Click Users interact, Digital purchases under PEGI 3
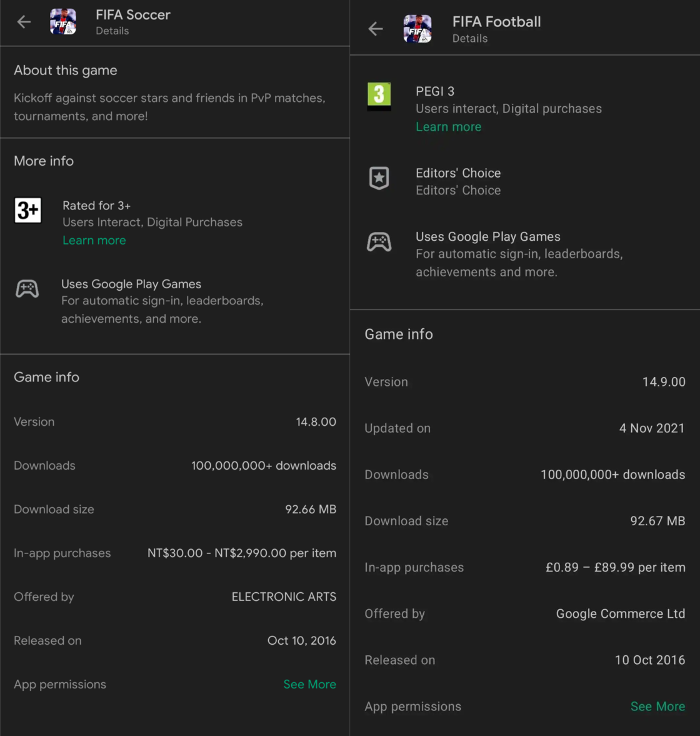The width and height of the screenshot is (700, 736). (x=509, y=108)
